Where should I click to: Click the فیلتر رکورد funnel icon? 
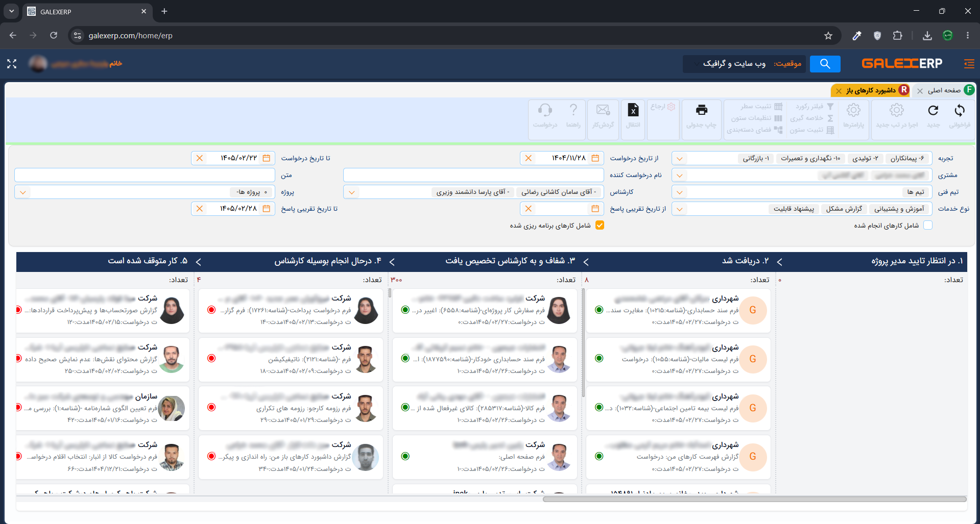(x=830, y=107)
